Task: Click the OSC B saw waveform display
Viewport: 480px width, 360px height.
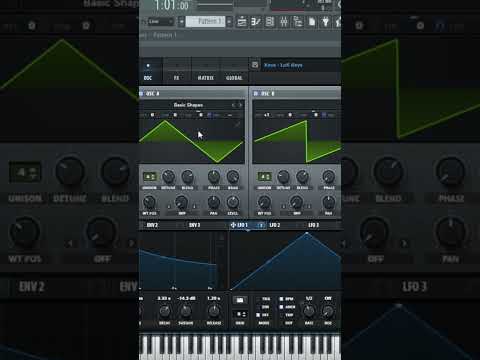Action: point(297,142)
